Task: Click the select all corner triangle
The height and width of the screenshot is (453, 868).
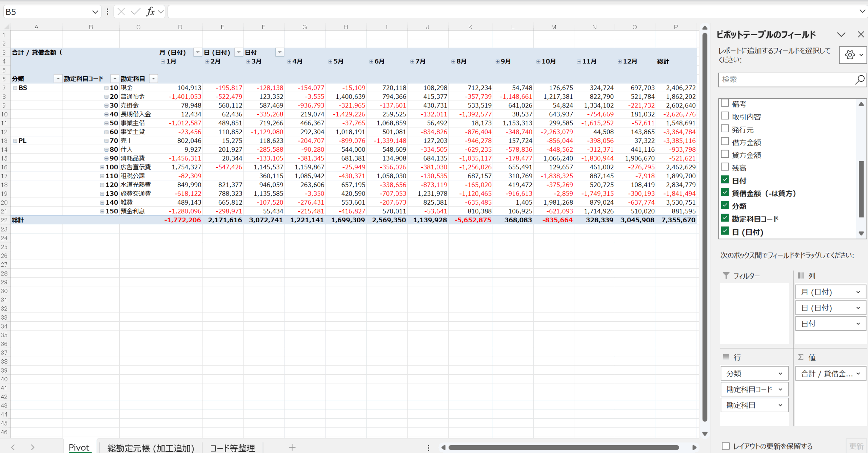Action: click(6, 27)
